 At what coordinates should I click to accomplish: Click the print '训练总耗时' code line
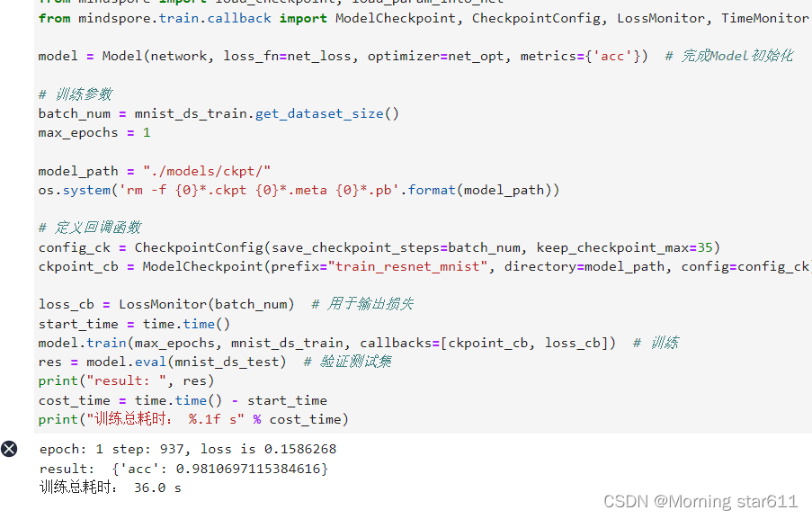(x=193, y=419)
